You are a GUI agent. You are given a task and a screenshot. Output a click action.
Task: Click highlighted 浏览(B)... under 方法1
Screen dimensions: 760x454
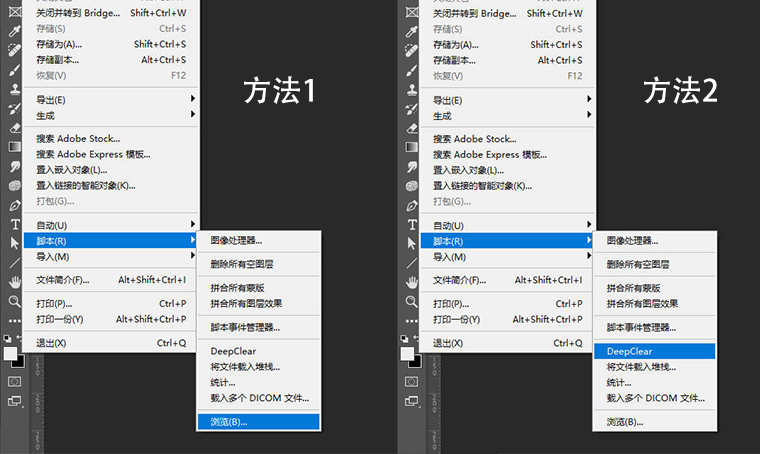click(x=258, y=422)
